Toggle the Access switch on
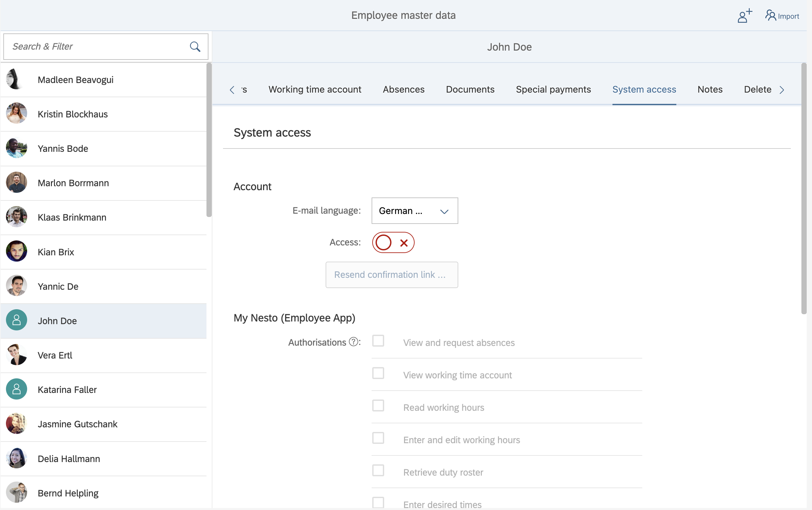This screenshot has width=812, height=510. (393, 242)
